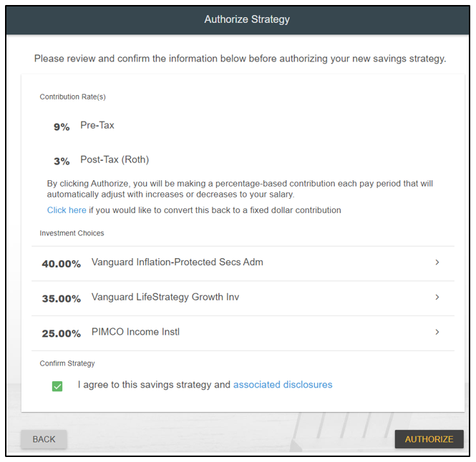Screen dimensions: 476x462
Task: Expand Vanguard LifeStrategy Growth Inv chevron
Action: [x=437, y=298]
